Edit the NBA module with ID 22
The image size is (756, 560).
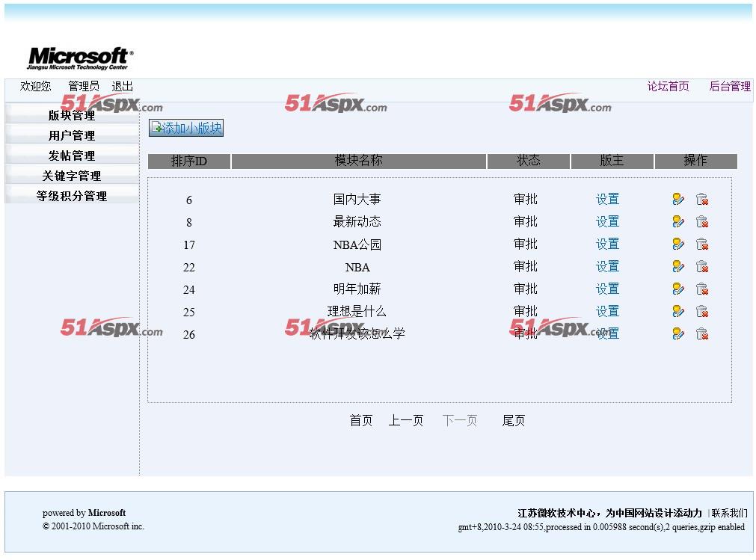(x=678, y=266)
